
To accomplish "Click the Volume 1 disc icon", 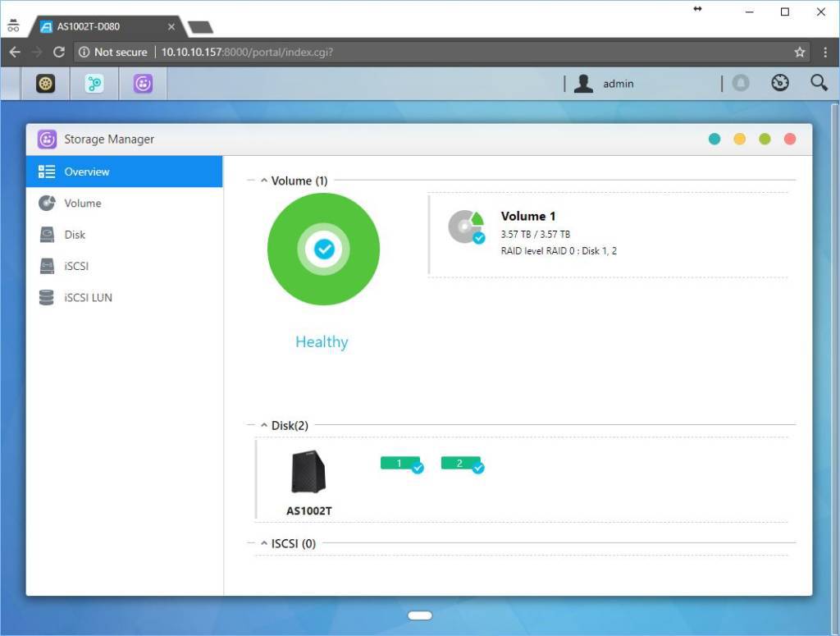I will (467, 226).
